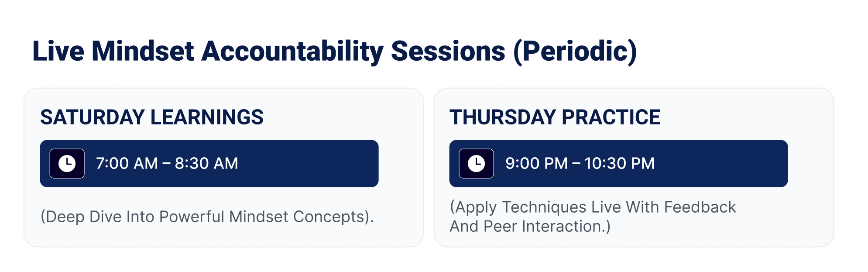Click the word (Periodic) in the heading
The width and height of the screenshot is (868, 272).
click(575, 52)
